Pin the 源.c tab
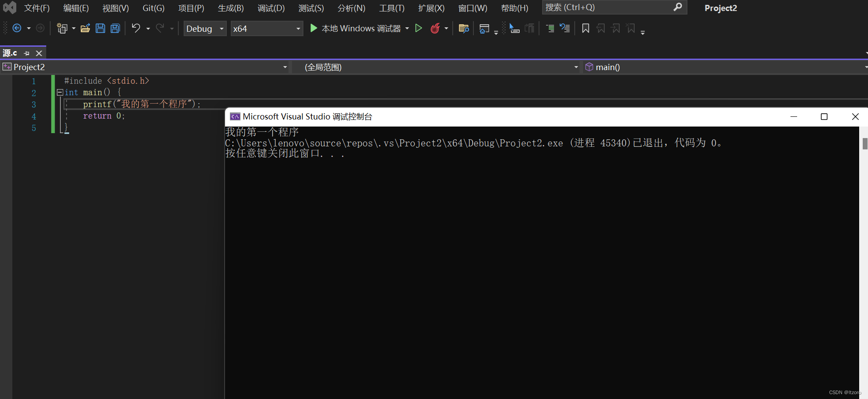The image size is (868, 399). pos(26,53)
